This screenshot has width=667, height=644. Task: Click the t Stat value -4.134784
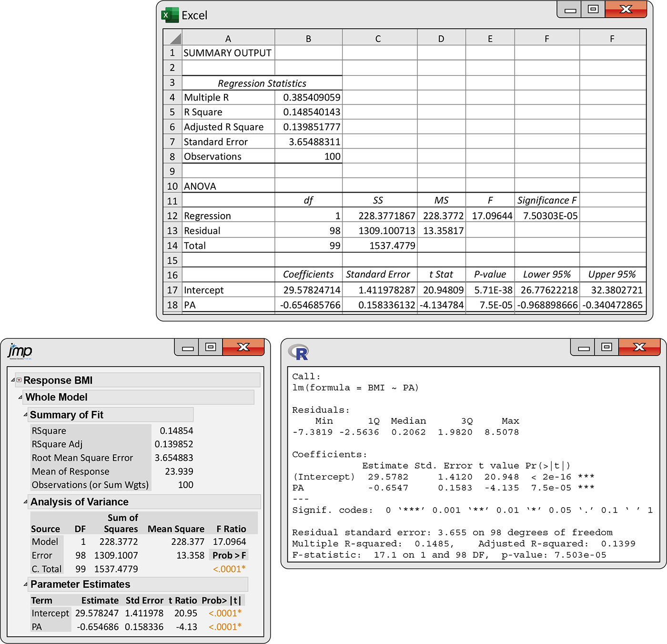pos(441,305)
